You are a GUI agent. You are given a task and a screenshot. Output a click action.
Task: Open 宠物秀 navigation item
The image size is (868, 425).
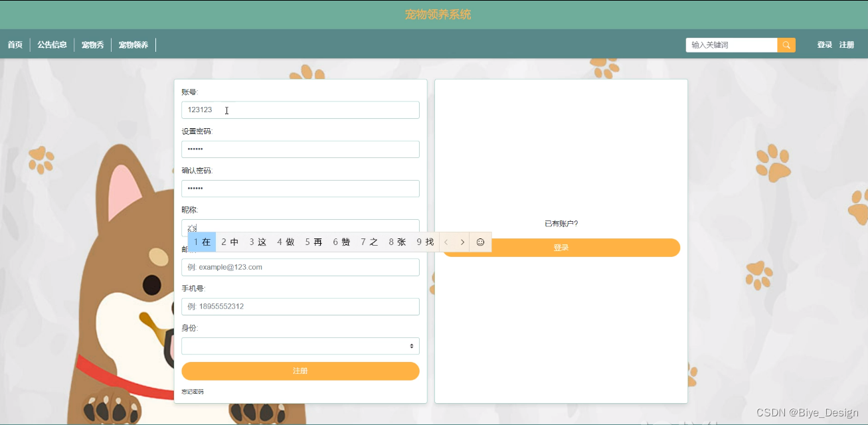tap(93, 45)
